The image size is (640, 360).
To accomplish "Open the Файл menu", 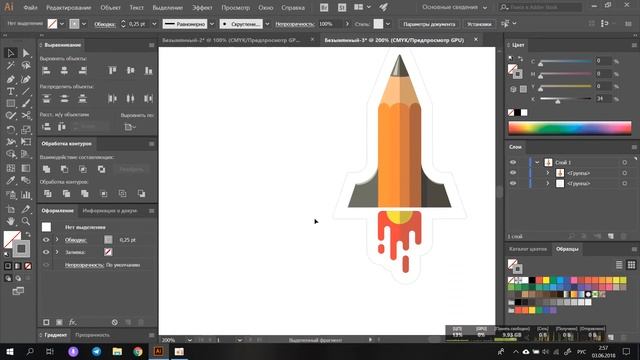I will coord(31,8).
